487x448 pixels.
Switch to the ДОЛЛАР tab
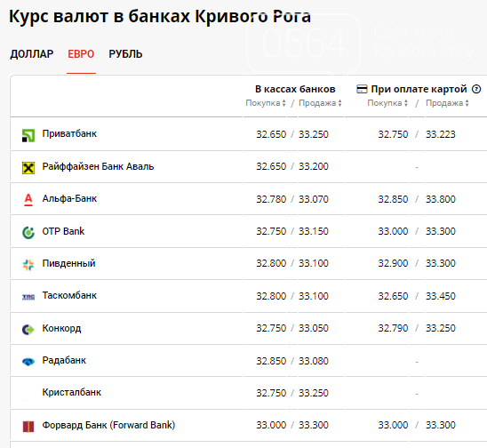coord(32,54)
